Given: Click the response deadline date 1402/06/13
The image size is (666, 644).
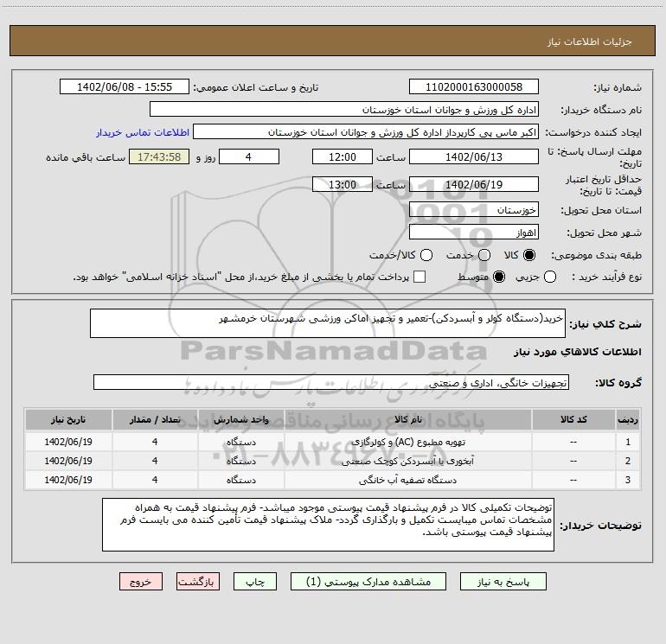Looking at the screenshot, I should tap(474, 157).
